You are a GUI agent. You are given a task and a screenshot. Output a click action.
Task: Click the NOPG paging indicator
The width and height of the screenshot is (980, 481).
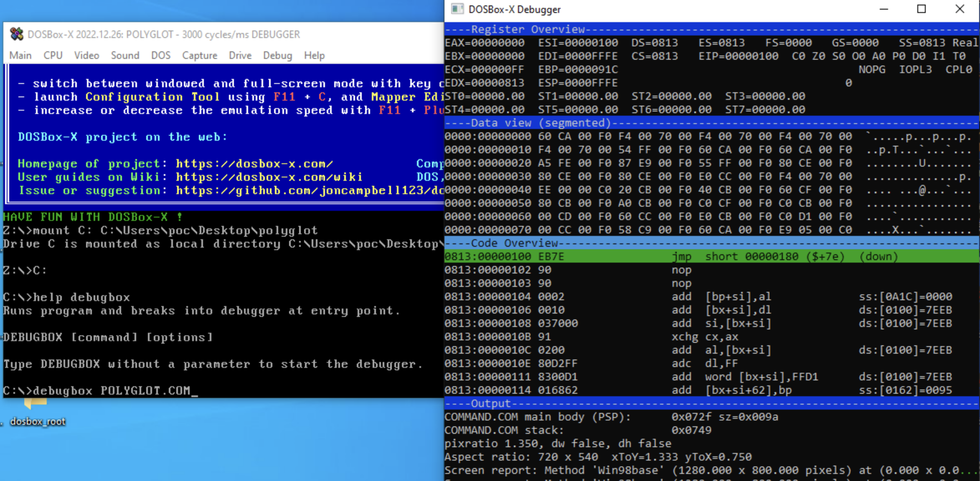[x=872, y=69]
